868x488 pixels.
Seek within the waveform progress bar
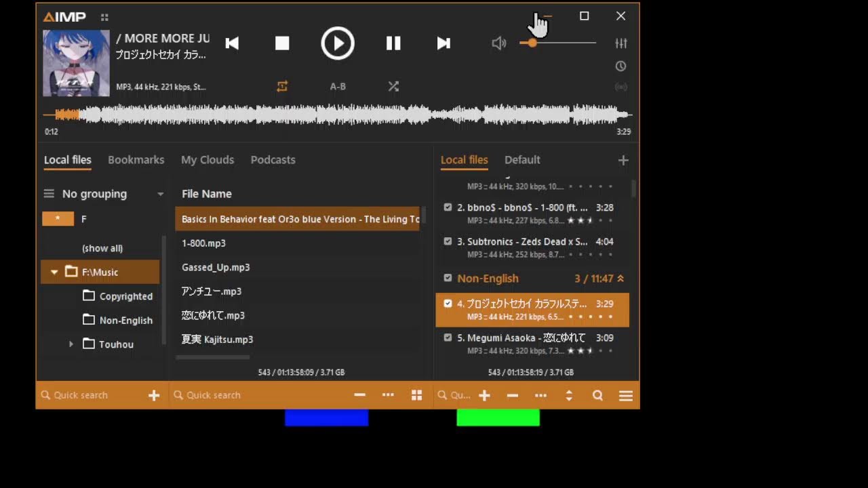338,115
